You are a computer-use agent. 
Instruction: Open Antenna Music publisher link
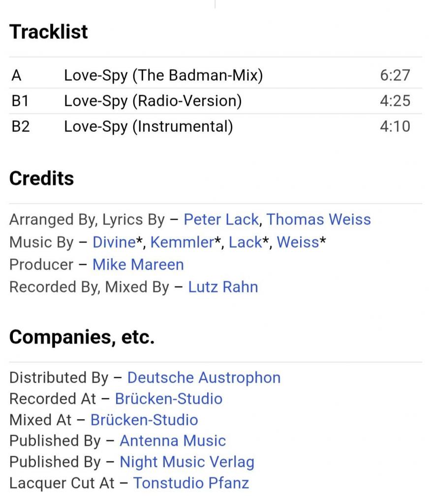[173, 441]
